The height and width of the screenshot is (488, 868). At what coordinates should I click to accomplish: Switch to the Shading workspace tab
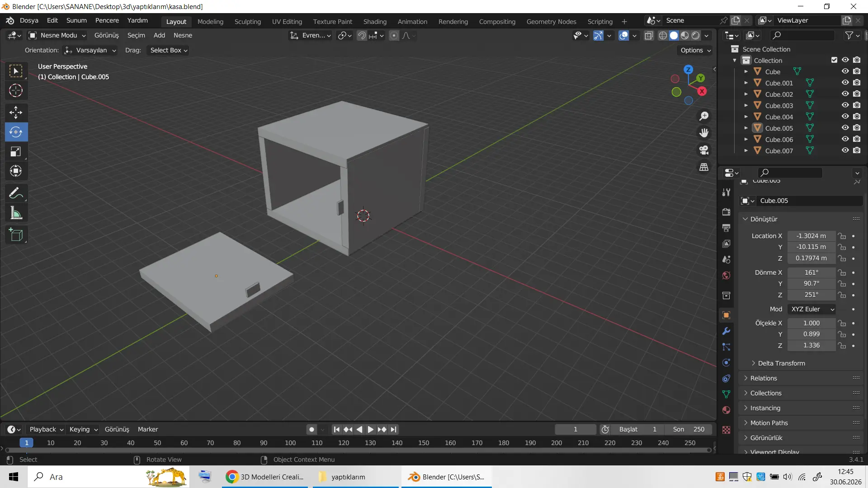point(375,22)
